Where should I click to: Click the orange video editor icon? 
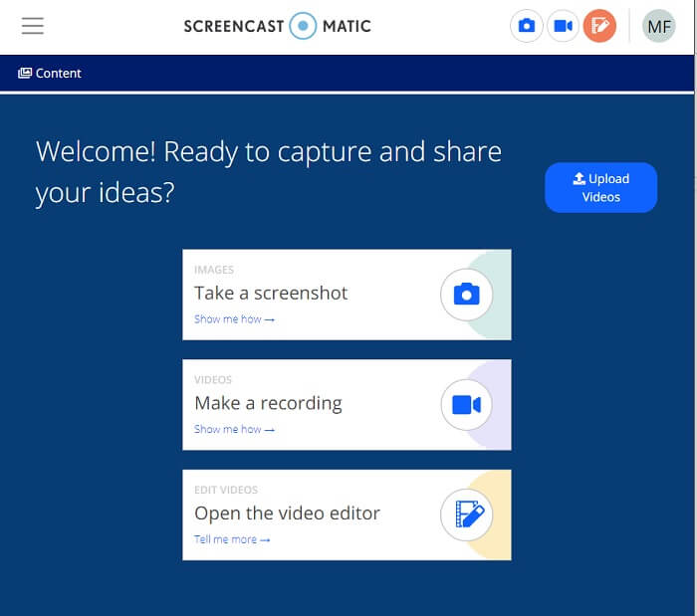click(599, 26)
